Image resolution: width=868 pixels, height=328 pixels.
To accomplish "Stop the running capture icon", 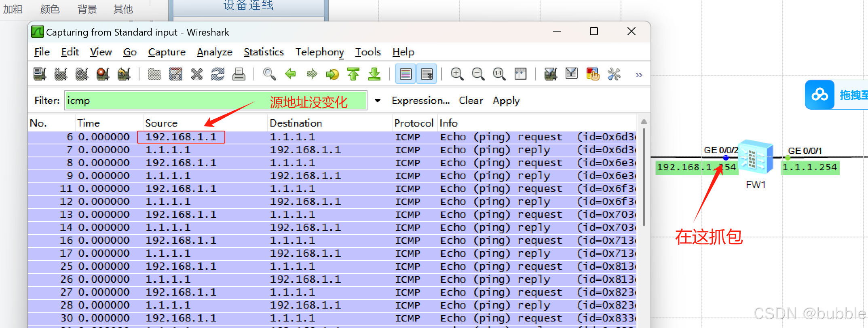I will pos(103,74).
